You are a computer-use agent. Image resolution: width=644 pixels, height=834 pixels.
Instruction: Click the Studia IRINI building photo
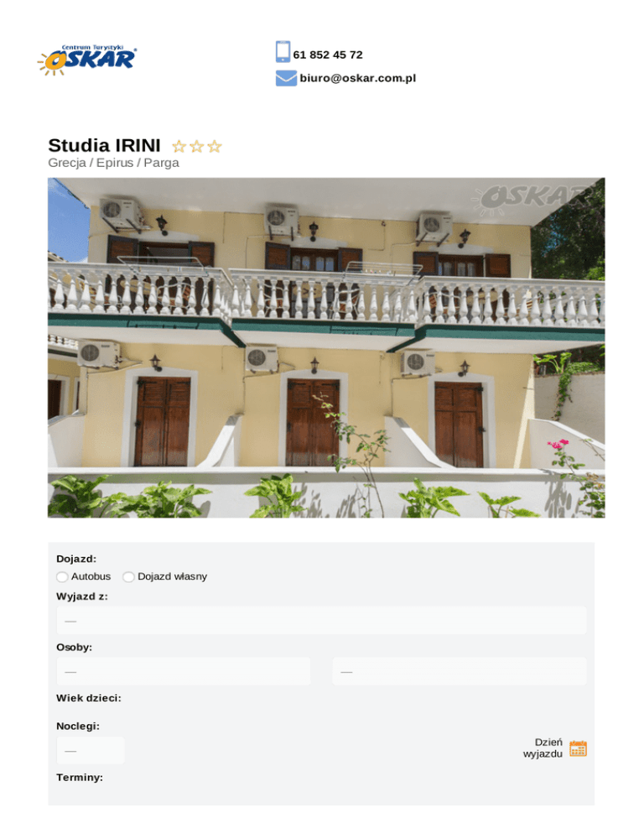pyautogui.click(x=326, y=348)
